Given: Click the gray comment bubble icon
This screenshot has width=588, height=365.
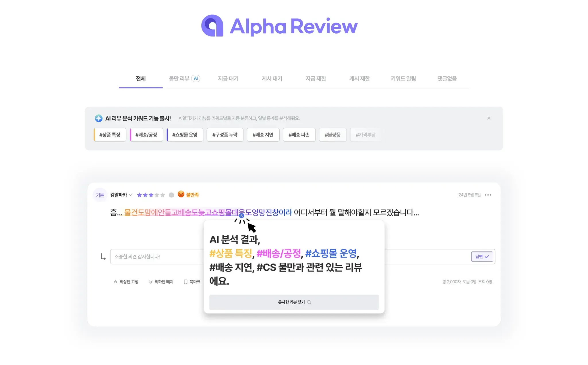Looking at the screenshot, I should click(171, 195).
